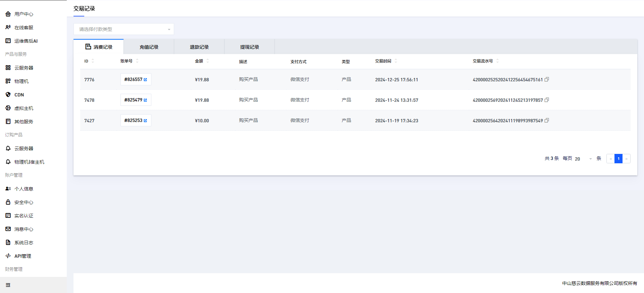Click the 在线客服 support icon

point(8,27)
